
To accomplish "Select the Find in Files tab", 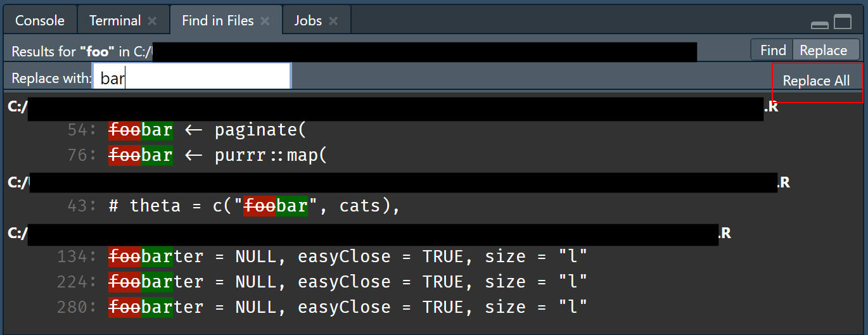I will tap(217, 21).
